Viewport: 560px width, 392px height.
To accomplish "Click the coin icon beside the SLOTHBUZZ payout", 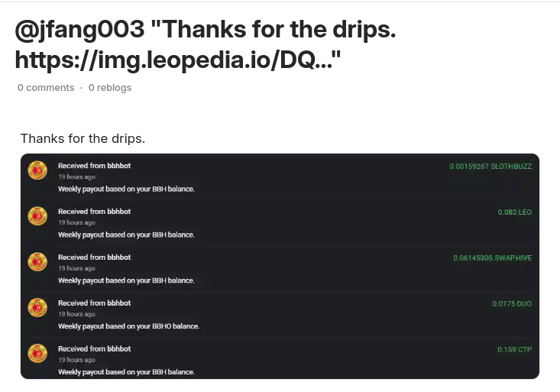I will tap(37, 170).
